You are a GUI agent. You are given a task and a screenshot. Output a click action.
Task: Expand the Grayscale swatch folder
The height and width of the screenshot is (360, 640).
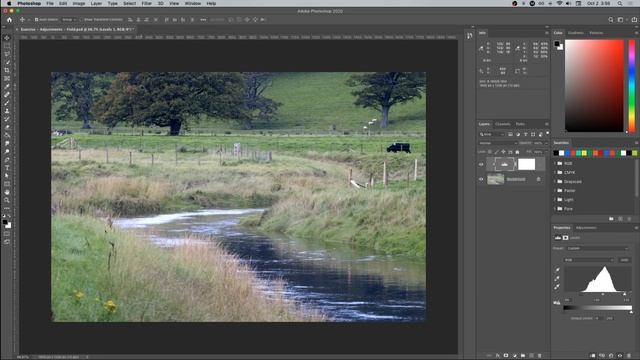point(555,181)
